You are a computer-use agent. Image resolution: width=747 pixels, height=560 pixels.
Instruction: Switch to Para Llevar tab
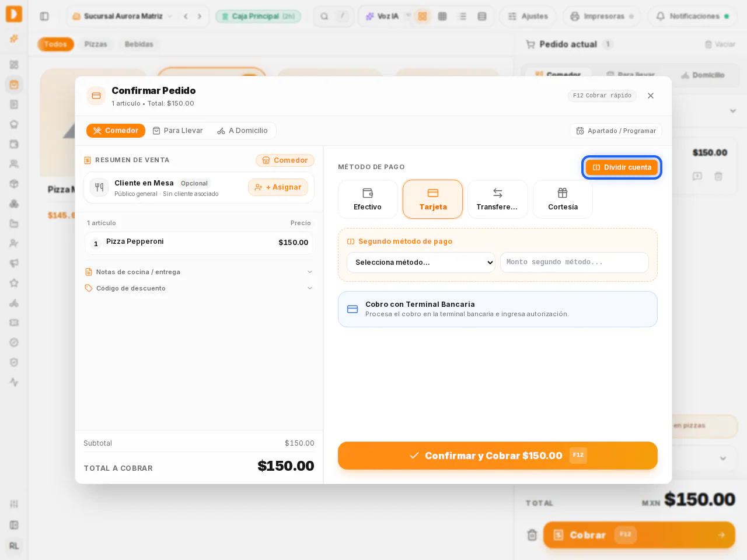(x=178, y=131)
